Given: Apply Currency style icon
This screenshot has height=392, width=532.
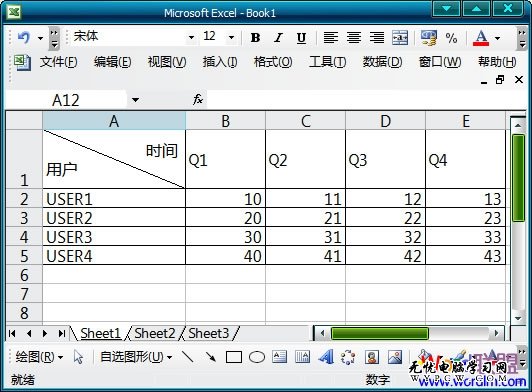Looking at the screenshot, I should click(x=429, y=38).
